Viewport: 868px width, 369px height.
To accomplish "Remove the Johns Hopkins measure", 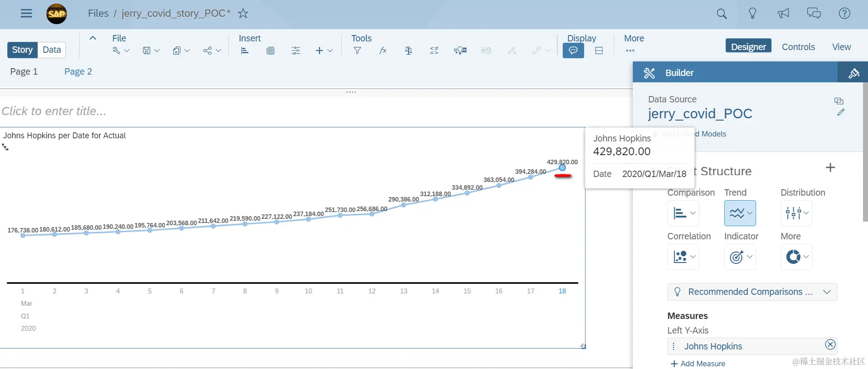I will [x=830, y=344].
